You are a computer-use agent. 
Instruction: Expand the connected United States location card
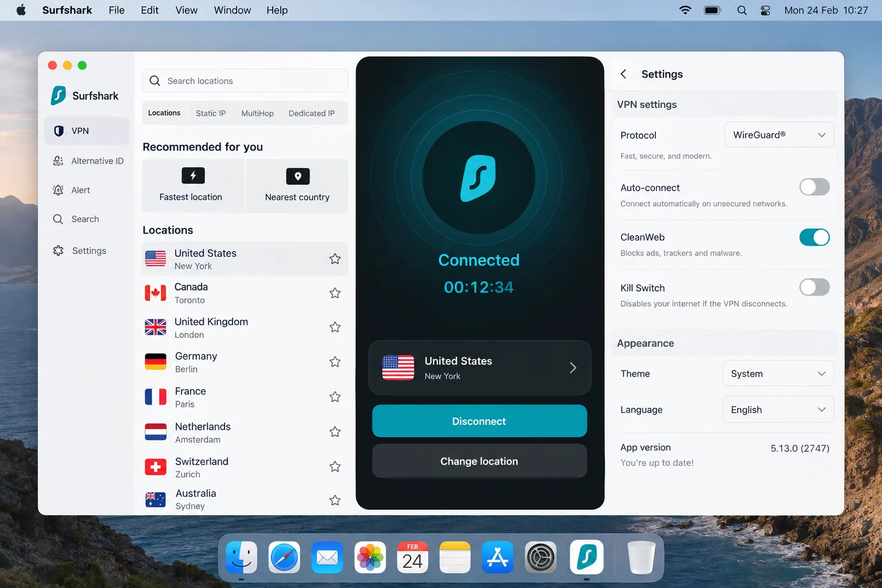point(479,367)
